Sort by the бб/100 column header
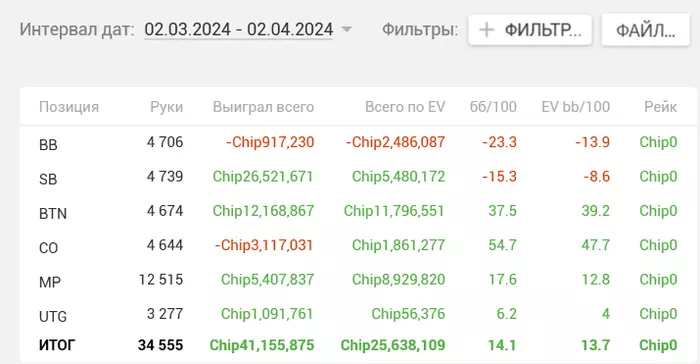 [493, 107]
